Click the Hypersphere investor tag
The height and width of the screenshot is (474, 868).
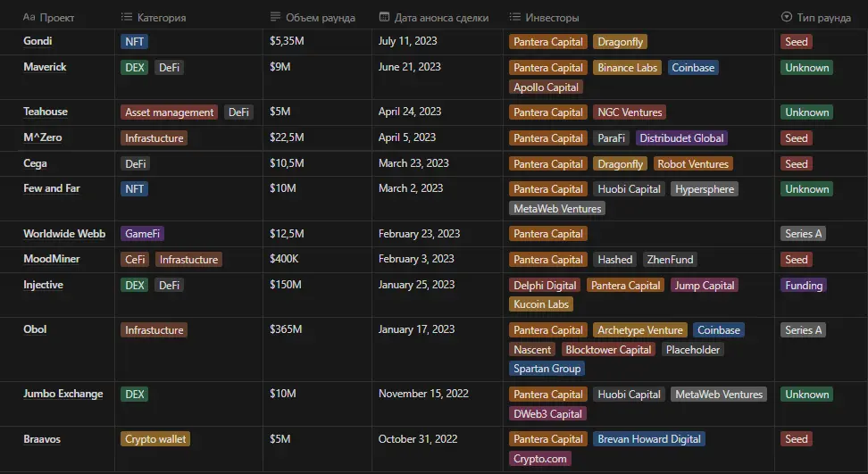(705, 189)
